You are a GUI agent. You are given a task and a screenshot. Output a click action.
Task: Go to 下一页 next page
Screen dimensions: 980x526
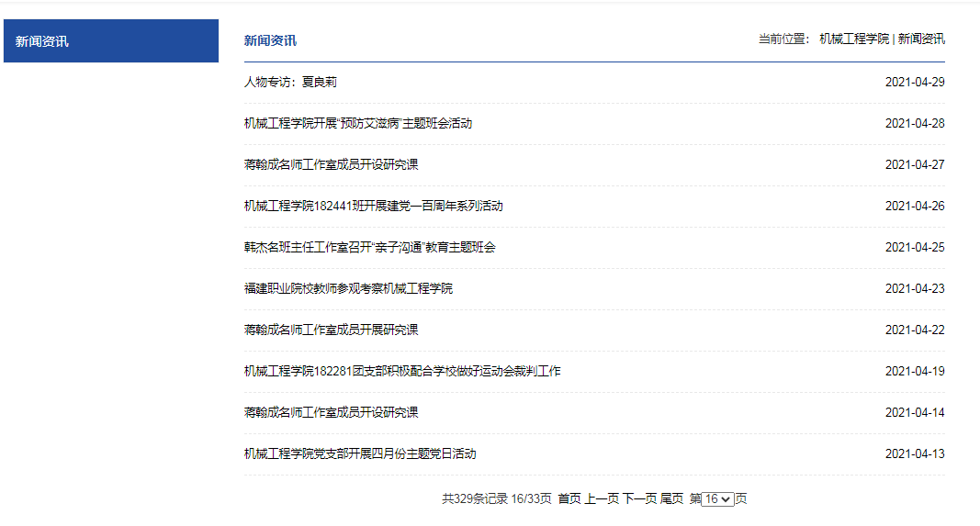pyautogui.click(x=639, y=499)
